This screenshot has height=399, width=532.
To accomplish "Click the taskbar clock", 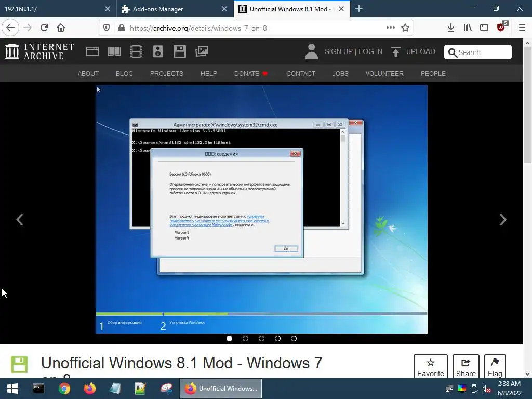I will [x=509, y=389].
